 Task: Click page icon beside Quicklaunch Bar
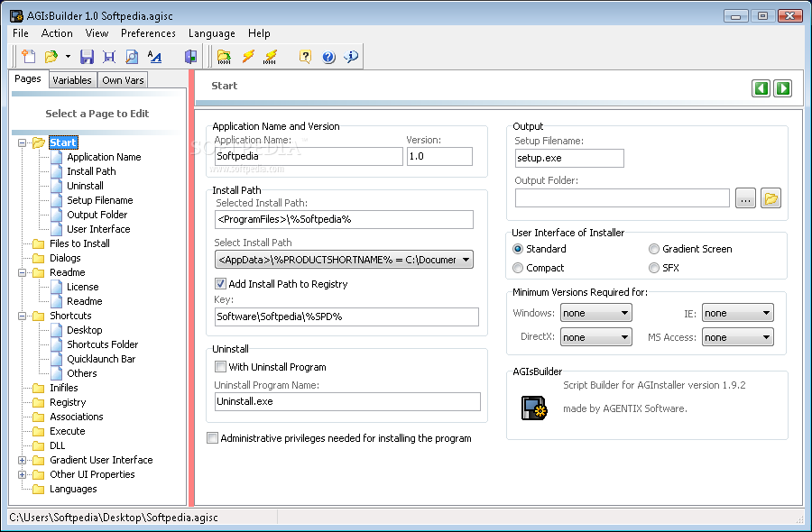(x=57, y=359)
